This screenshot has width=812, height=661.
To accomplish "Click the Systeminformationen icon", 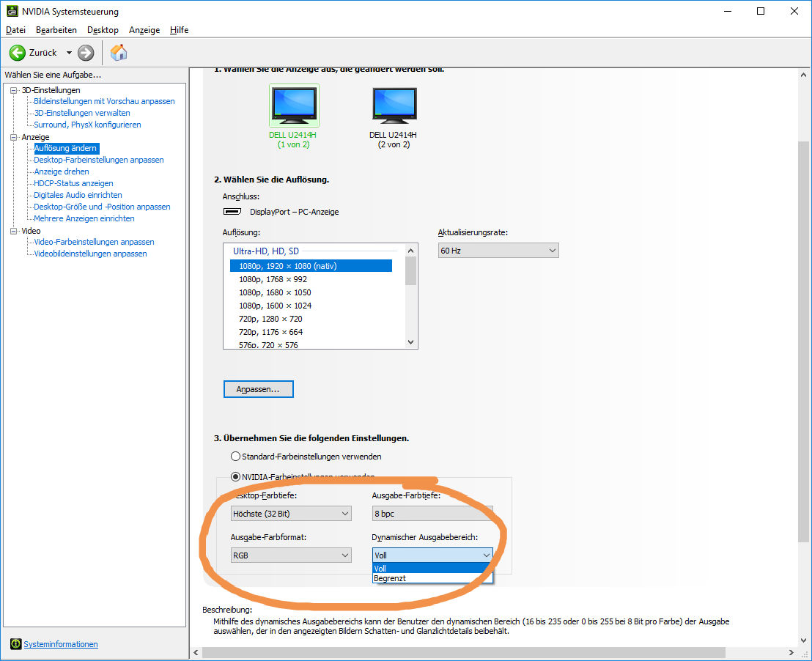I will 15,644.
